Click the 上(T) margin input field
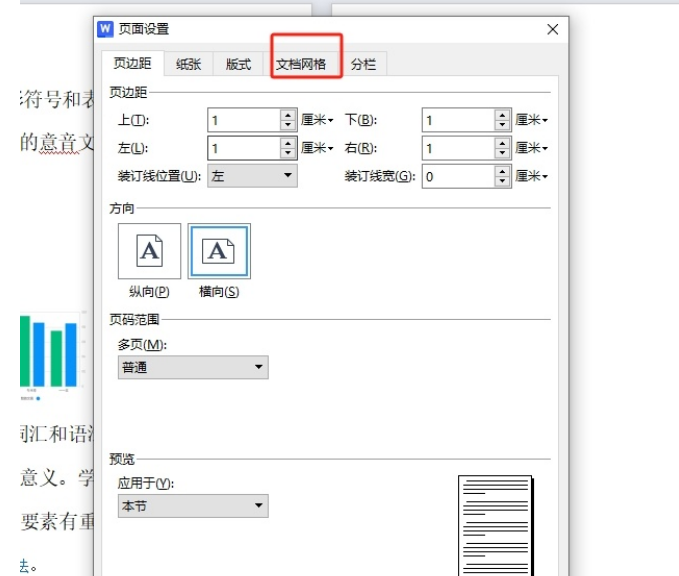The image size is (679, 576). pos(244,120)
